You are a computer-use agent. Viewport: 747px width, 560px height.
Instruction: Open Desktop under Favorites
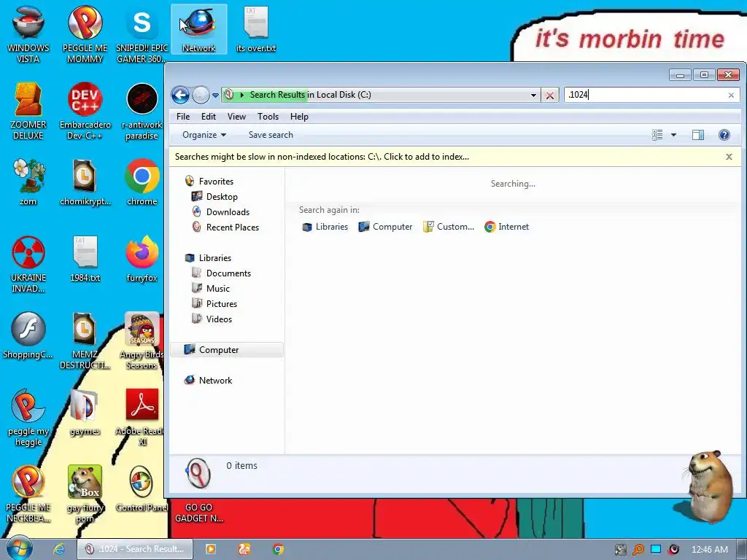(x=214, y=197)
